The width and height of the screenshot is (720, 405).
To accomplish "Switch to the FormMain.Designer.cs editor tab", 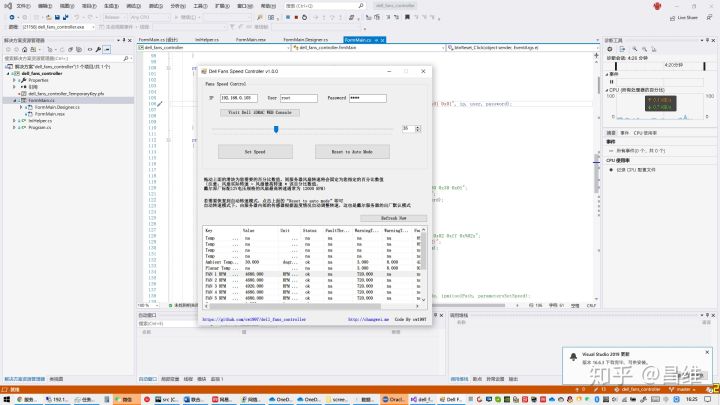I will (305, 40).
